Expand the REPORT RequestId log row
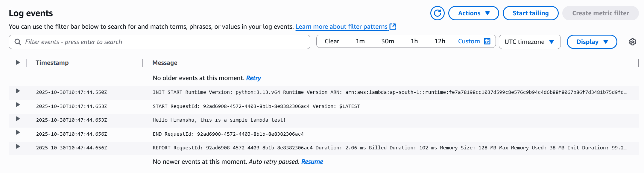 click(18, 146)
